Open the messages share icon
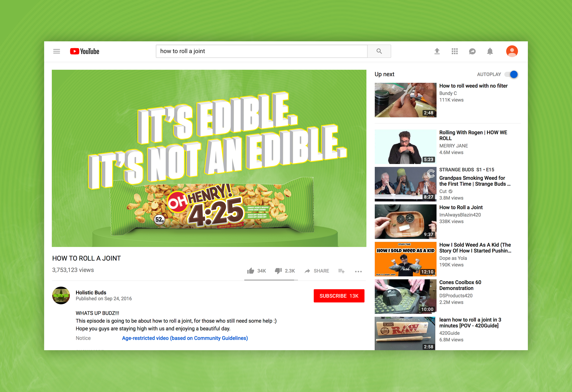Screen dimensions: 572x392 click(x=472, y=51)
